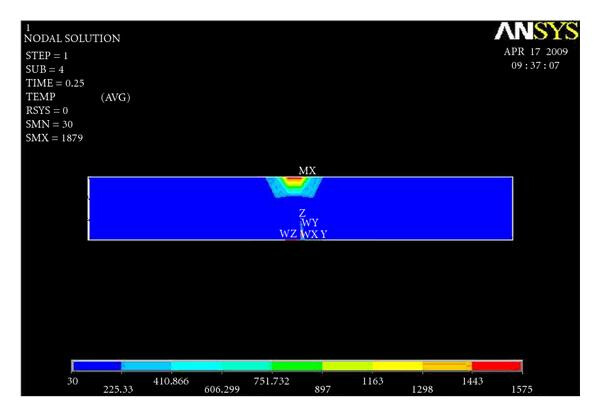
Task: Click the 'SUB = 4' label
Action: [x=45, y=70]
